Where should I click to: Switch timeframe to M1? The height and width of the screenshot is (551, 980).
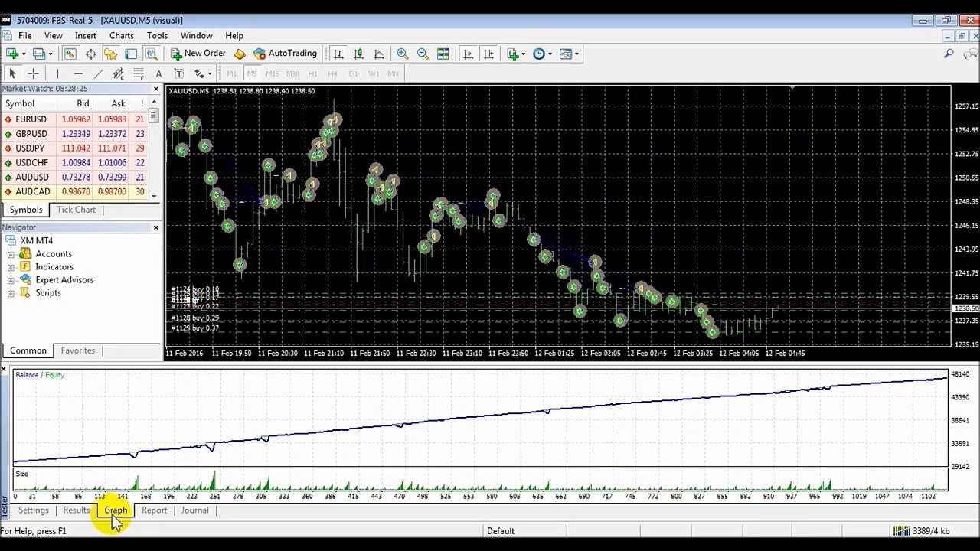[x=232, y=73]
